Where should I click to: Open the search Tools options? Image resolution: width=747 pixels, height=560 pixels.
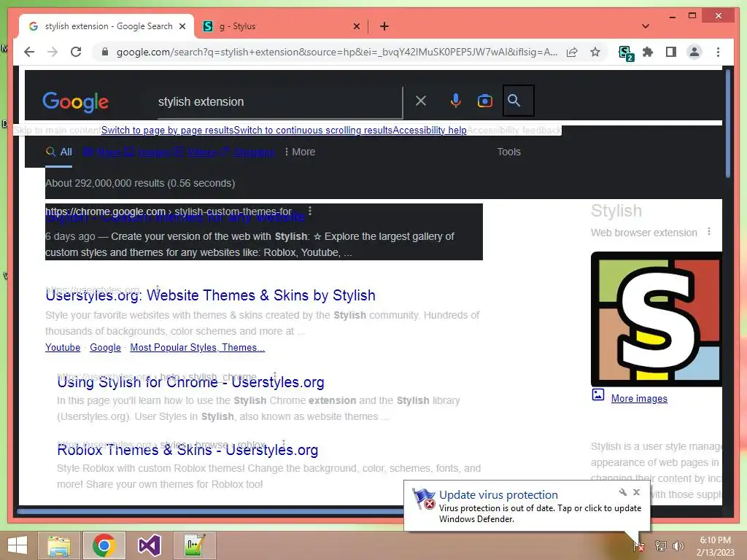(508, 152)
